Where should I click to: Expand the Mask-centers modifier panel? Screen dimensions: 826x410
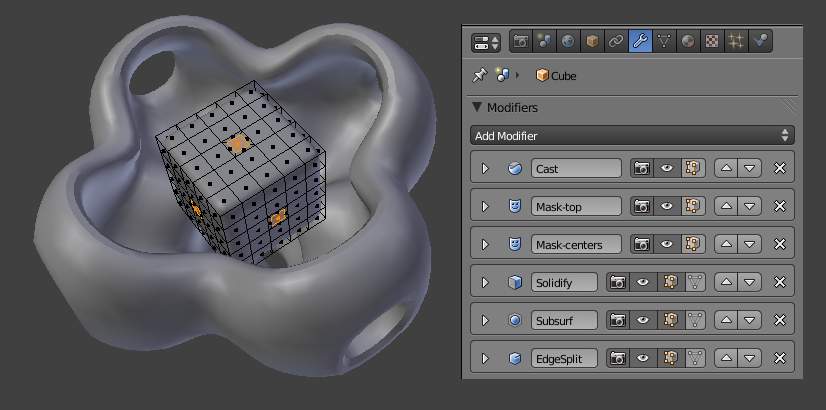tap(485, 245)
